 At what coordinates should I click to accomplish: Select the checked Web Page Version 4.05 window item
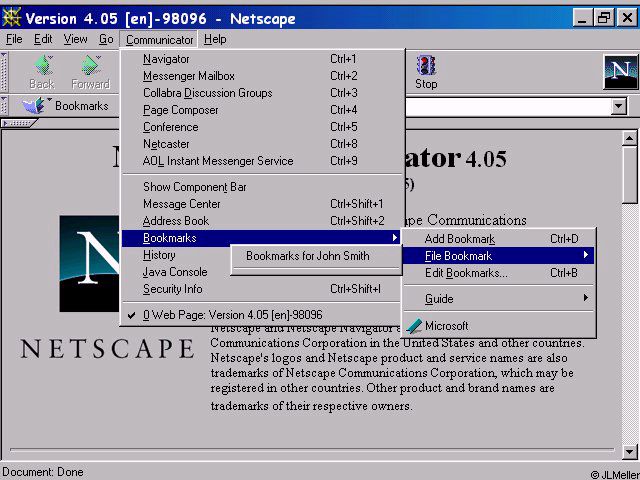(232, 314)
